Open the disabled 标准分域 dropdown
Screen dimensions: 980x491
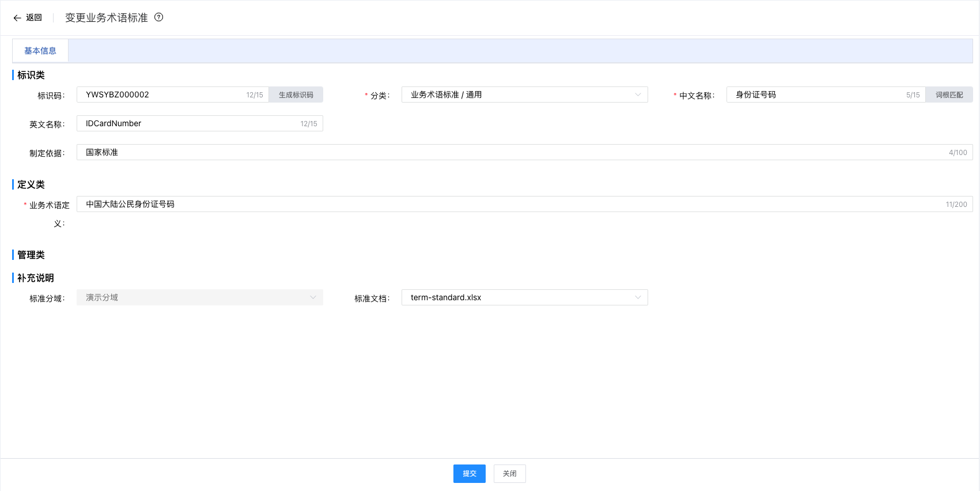[199, 297]
